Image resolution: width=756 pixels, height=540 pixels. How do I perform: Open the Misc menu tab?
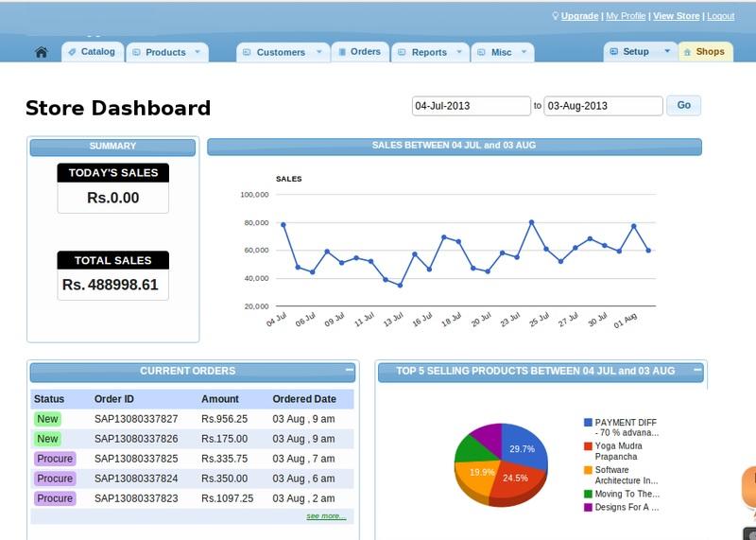pos(501,52)
